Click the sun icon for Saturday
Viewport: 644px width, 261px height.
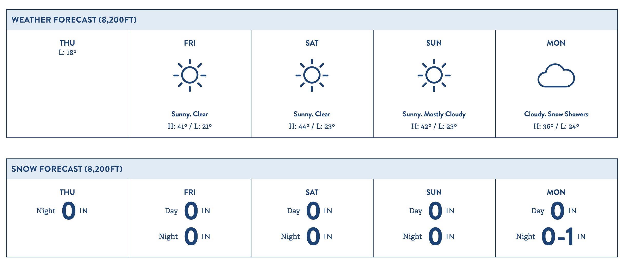pos(312,75)
